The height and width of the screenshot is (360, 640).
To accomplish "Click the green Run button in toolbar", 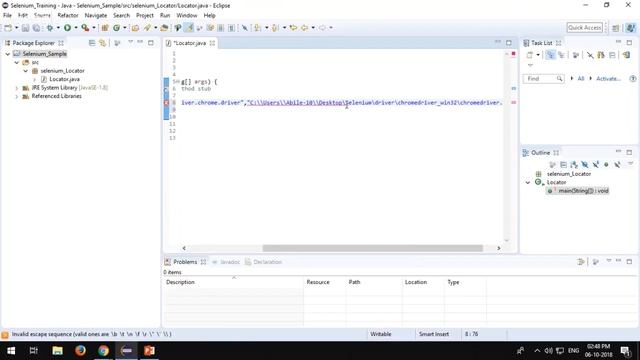I will coord(67,28).
